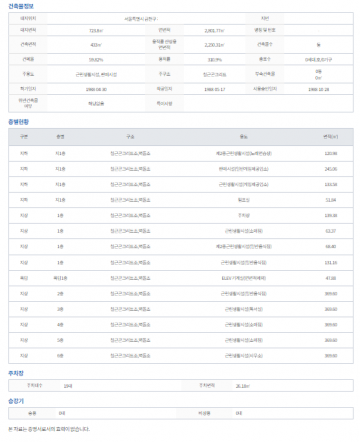Screen dimensions: 360x442
Task: Select the ELEV 기계실 usage cell
Action: coord(244,278)
